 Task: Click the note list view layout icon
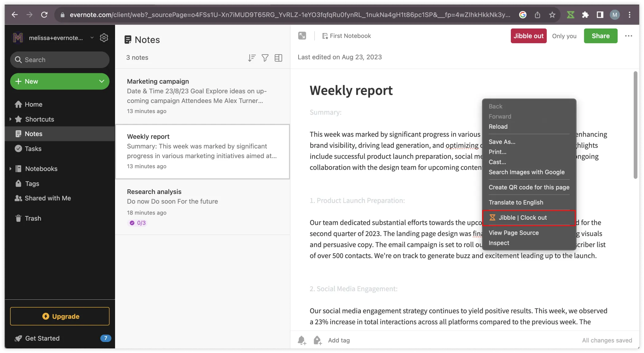(278, 58)
